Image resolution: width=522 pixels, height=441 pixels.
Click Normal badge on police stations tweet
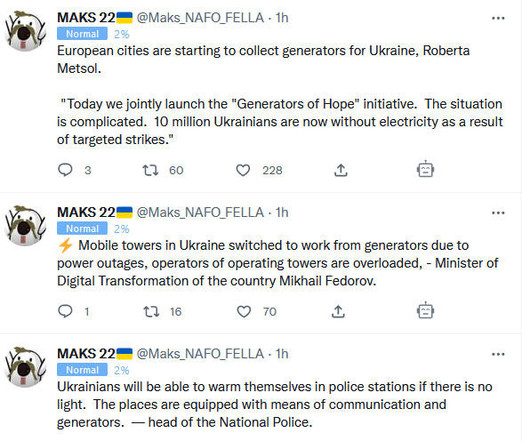click(82, 370)
